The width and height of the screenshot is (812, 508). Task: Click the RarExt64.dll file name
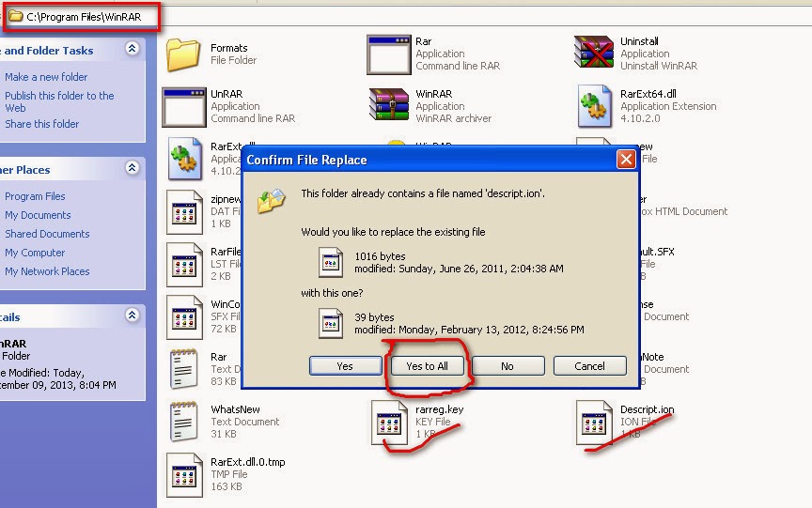[x=648, y=94]
